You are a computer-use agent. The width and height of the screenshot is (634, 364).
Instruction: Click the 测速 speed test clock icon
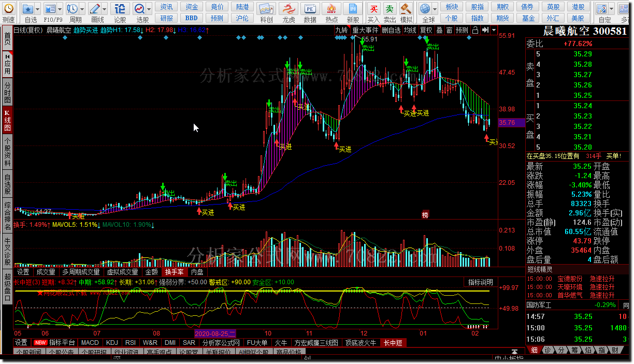click(x=8, y=8)
